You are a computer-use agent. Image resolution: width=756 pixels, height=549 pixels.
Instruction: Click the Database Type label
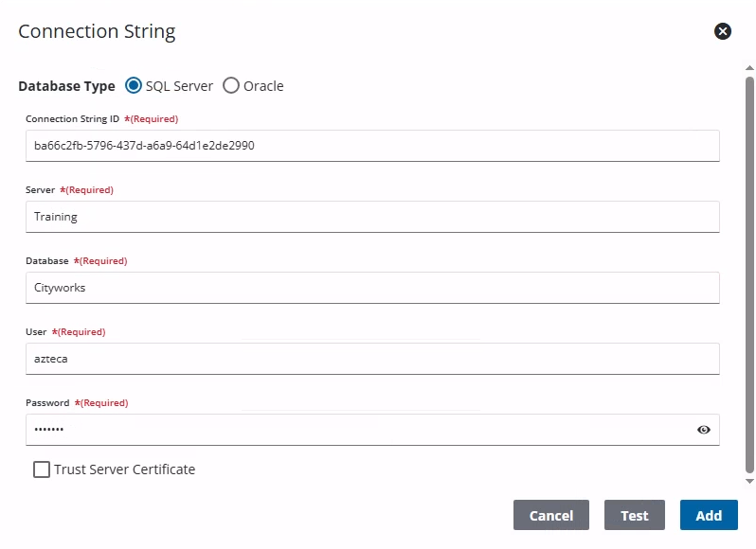pyautogui.click(x=66, y=86)
